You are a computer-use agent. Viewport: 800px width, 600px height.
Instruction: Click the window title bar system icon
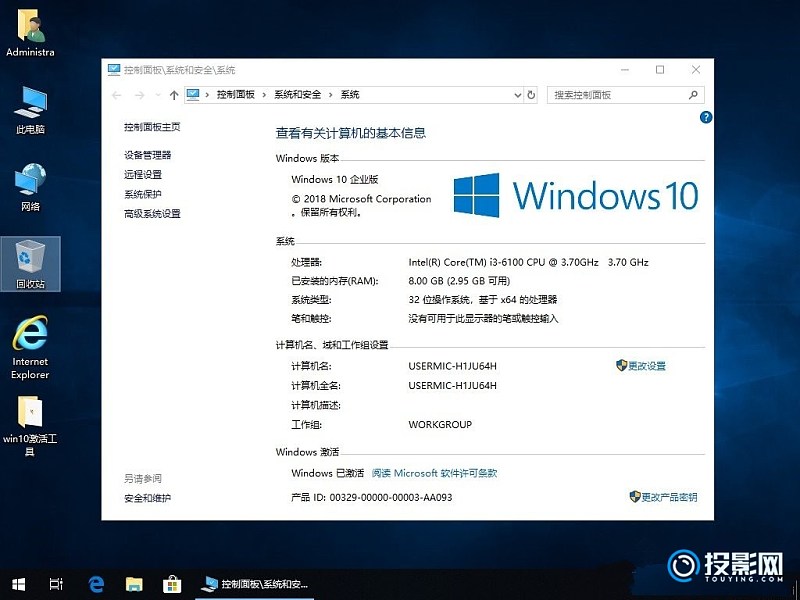(114, 70)
